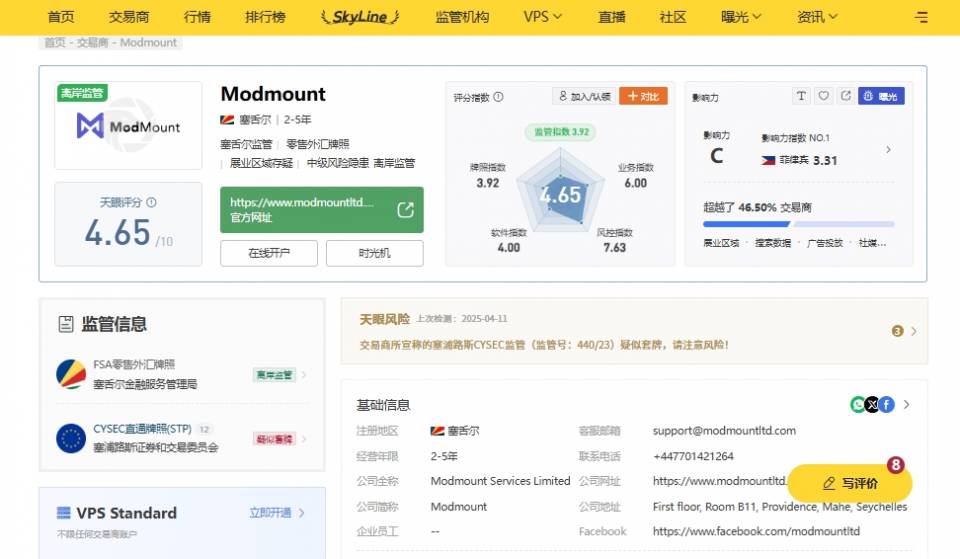The height and width of the screenshot is (559, 960).
Task: Expand the VPS dropdown in the navigation
Action: click(x=542, y=17)
